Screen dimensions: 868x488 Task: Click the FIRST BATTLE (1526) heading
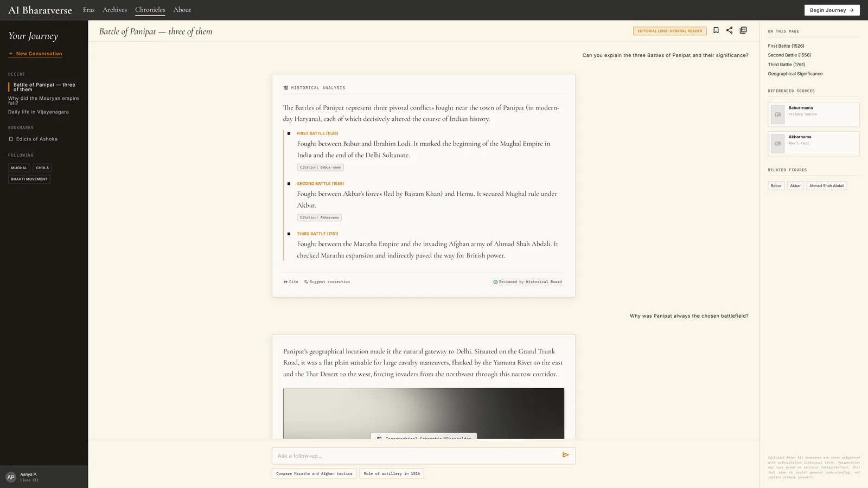(x=317, y=133)
